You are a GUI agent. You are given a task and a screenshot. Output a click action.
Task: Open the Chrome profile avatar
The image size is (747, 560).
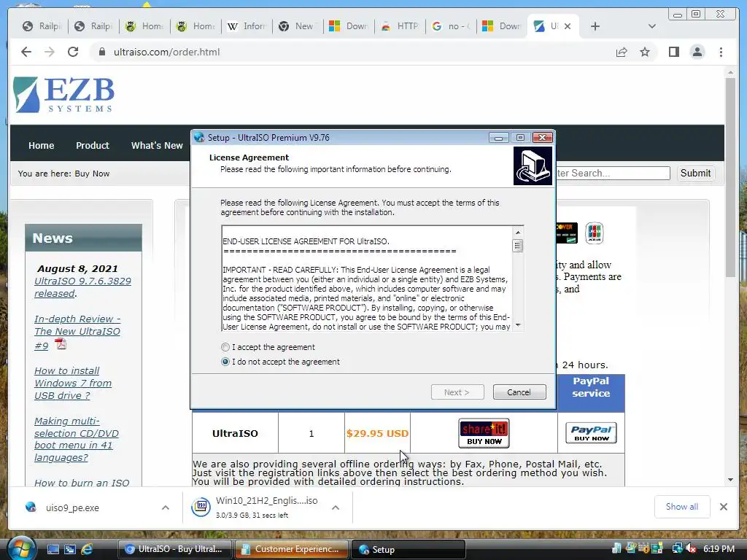[x=697, y=52]
